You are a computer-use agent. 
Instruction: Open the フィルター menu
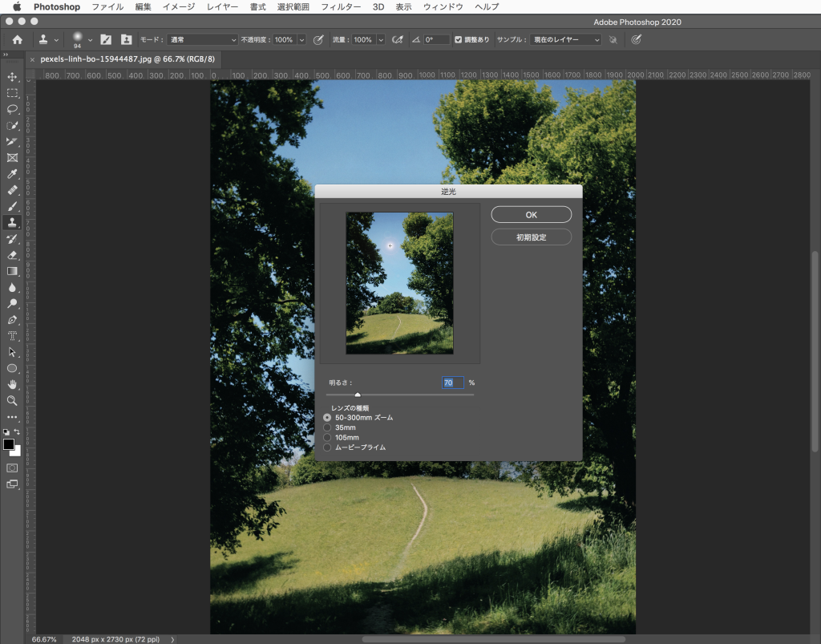[x=341, y=6]
